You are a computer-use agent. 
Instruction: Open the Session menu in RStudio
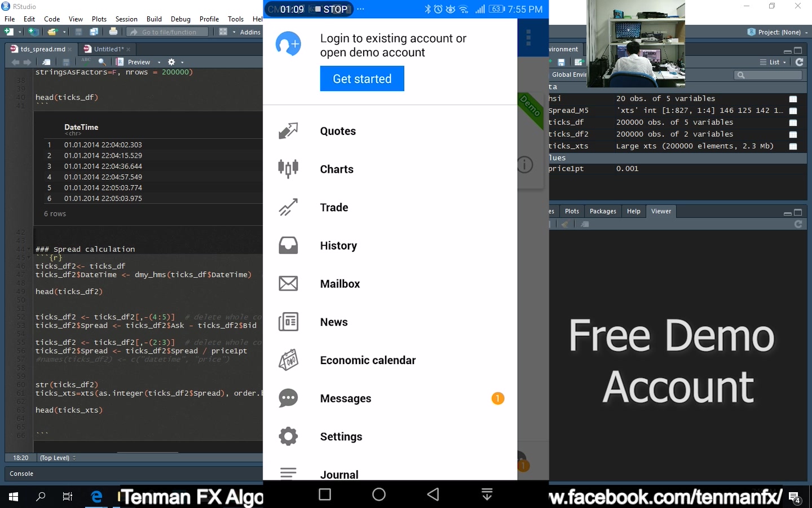[x=126, y=19]
